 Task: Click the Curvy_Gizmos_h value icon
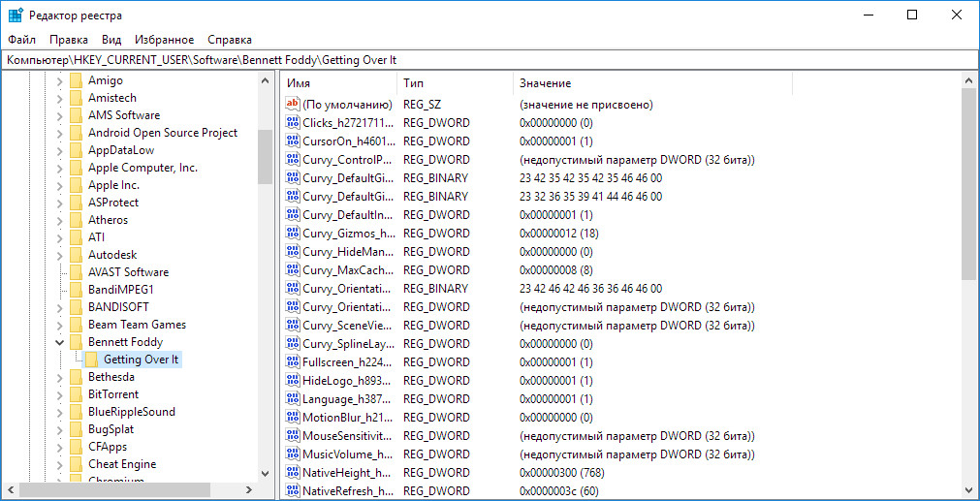[292, 233]
